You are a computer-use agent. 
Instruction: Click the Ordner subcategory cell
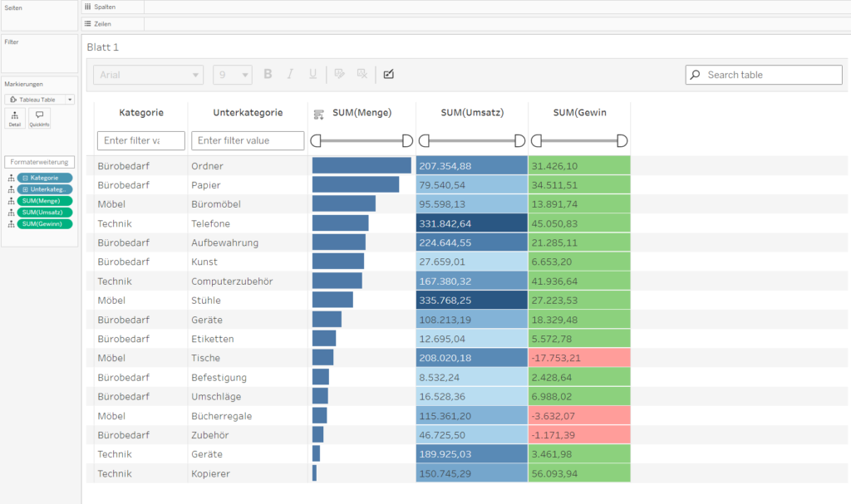pos(248,166)
